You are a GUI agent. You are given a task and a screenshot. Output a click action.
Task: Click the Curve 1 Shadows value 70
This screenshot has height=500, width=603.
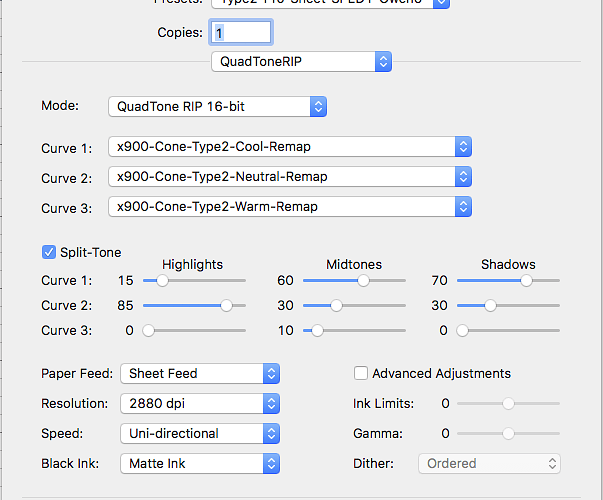440,280
